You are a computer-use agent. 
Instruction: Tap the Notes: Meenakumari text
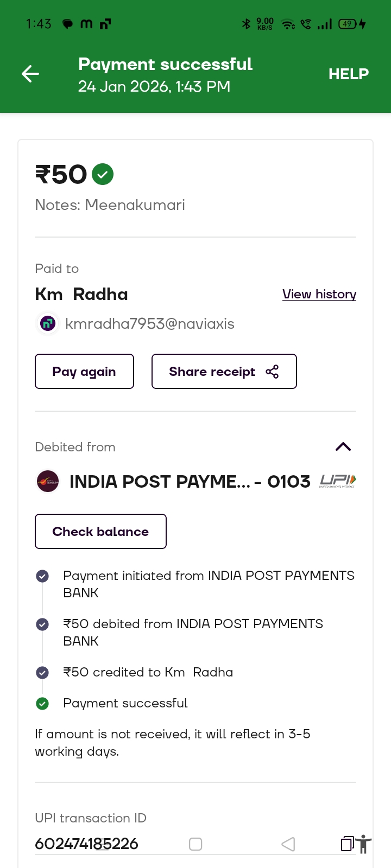point(110,205)
